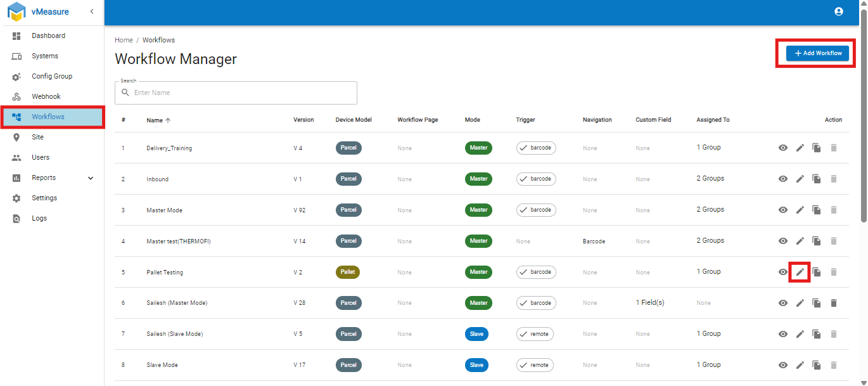868x386 pixels.
Task: Click the 1 Field(s) custom field cell
Action: click(650, 303)
